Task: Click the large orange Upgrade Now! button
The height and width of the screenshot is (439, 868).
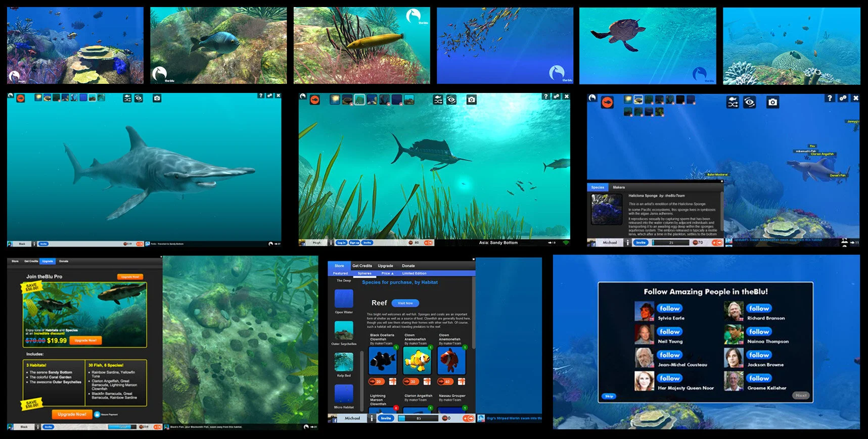Action: [x=72, y=414]
